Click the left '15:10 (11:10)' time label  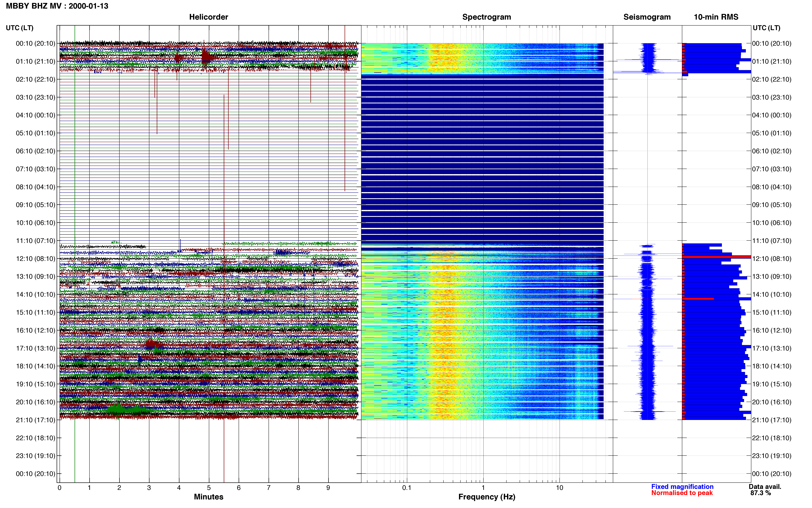pyautogui.click(x=36, y=312)
